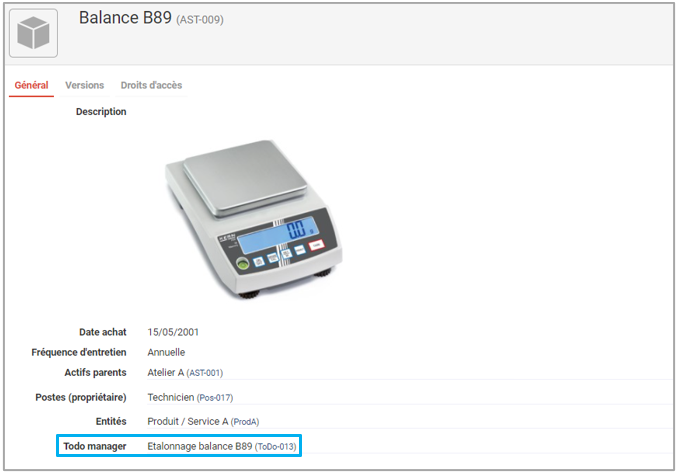Open the Droits d'accès tab
The width and height of the screenshot is (676, 472).
151,86
